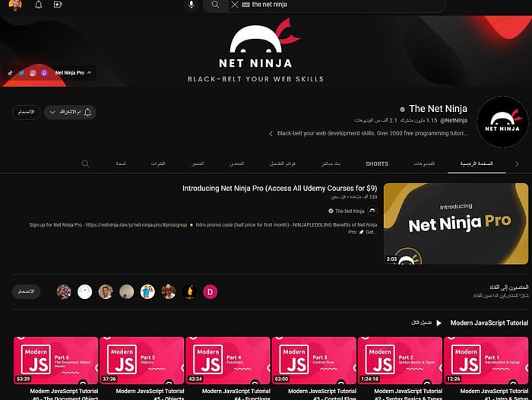Viewport: 532px width, 400px height.
Task: Open the Channels tab (القنوات)
Action: pos(158,164)
